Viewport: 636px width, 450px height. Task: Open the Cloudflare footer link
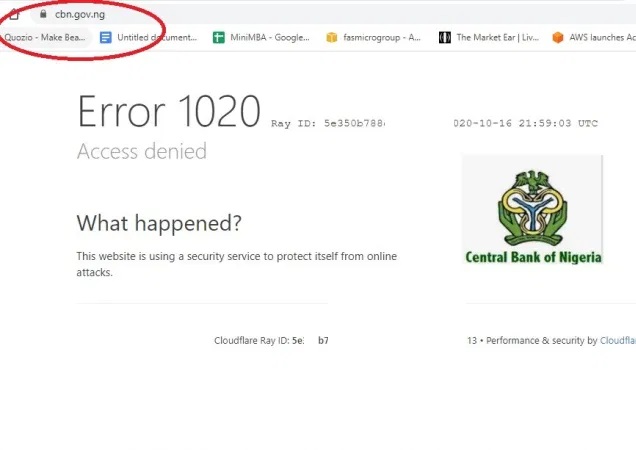(618, 340)
